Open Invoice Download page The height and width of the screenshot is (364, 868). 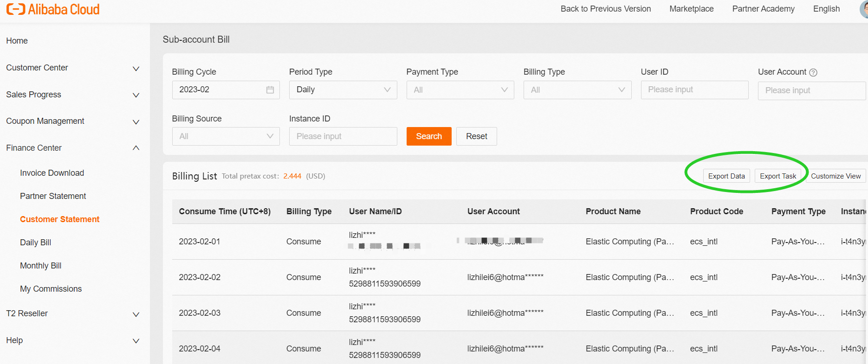click(x=52, y=173)
